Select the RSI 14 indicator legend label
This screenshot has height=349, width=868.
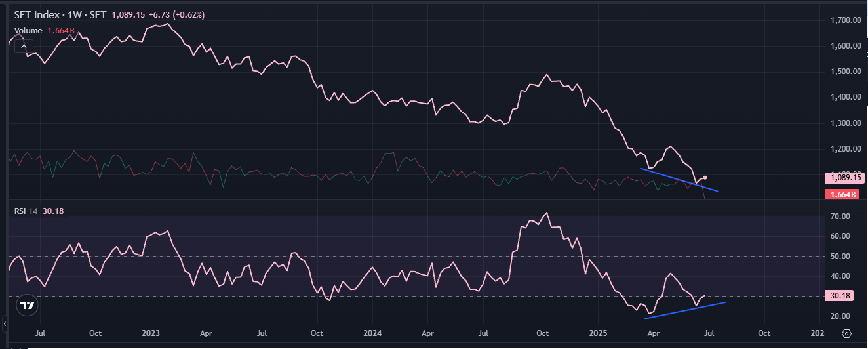[x=26, y=211]
